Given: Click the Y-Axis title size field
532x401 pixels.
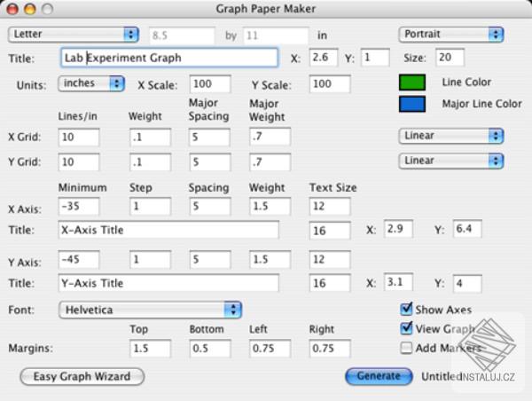Looking at the screenshot, I should coord(330,283).
